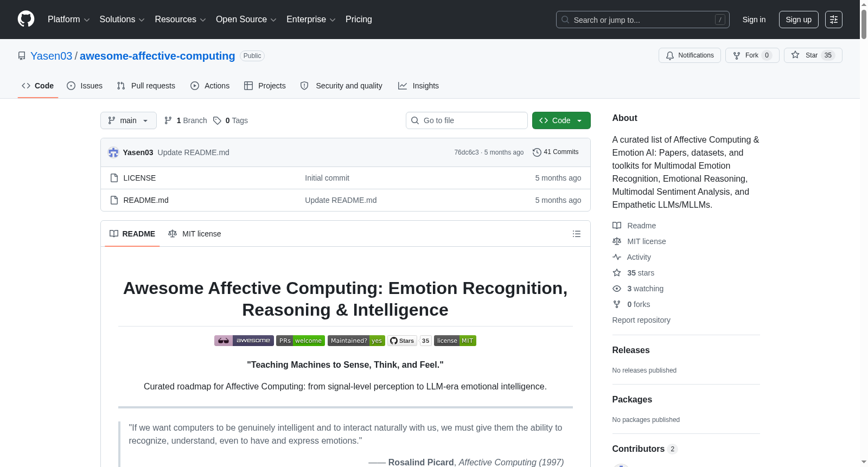
Task: Open the LICENSE file
Action: [139, 178]
